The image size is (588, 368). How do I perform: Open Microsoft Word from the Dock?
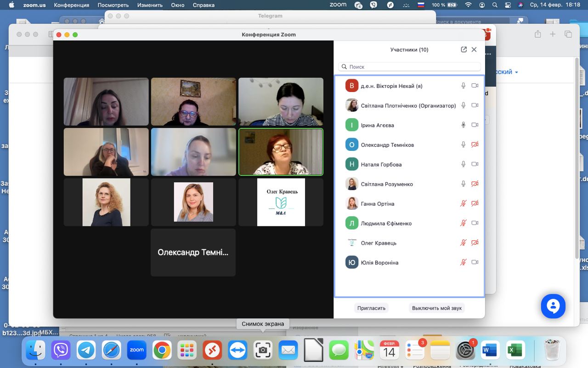click(x=491, y=351)
